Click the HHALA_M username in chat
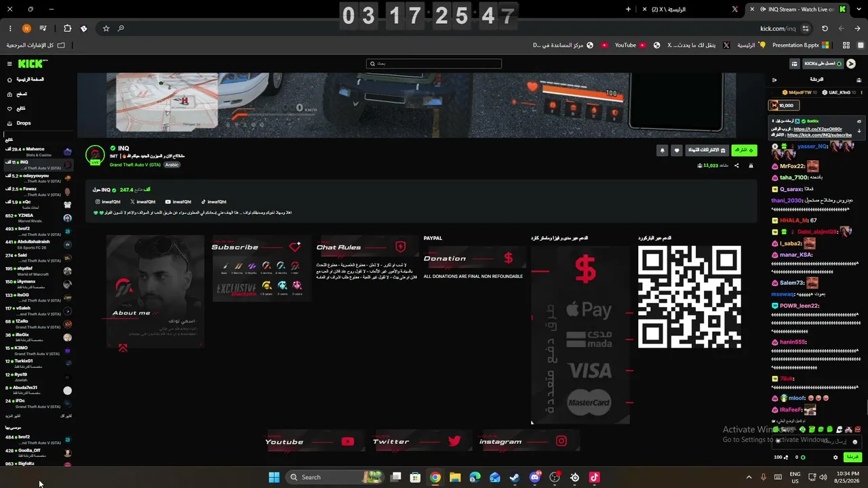The width and height of the screenshot is (868, 488). click(x=794, y=220)
